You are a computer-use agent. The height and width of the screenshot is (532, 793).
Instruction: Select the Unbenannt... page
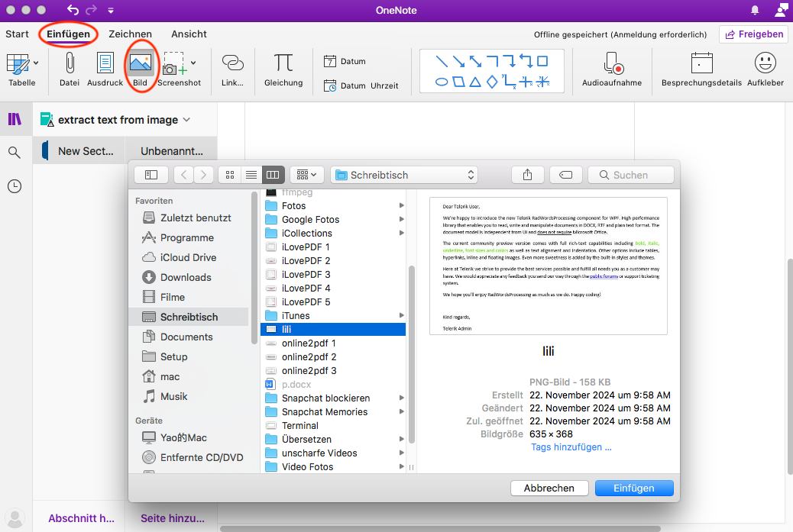click(x=171, y=150)
